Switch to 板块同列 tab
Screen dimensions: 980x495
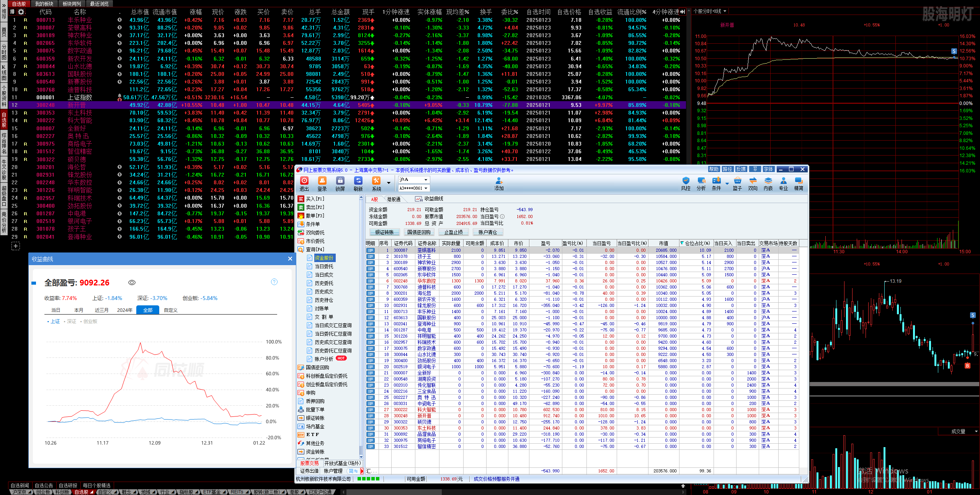pos(72,4)
